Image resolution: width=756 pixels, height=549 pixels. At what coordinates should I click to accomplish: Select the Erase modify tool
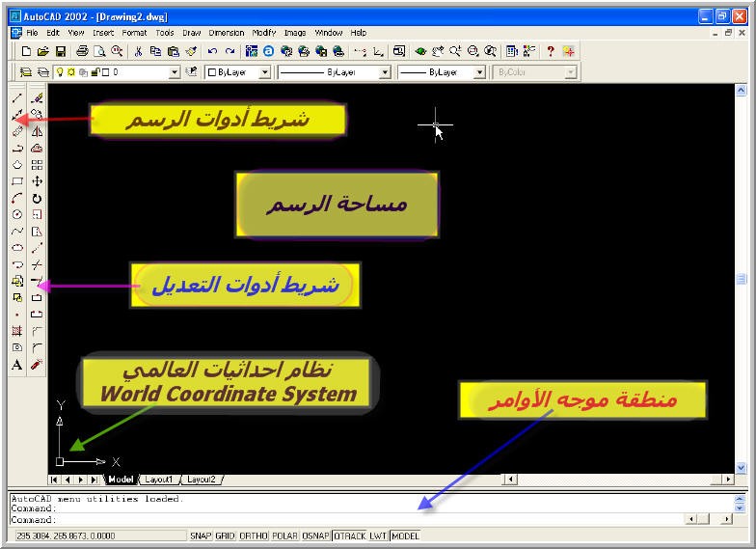[x=37, y=98]
